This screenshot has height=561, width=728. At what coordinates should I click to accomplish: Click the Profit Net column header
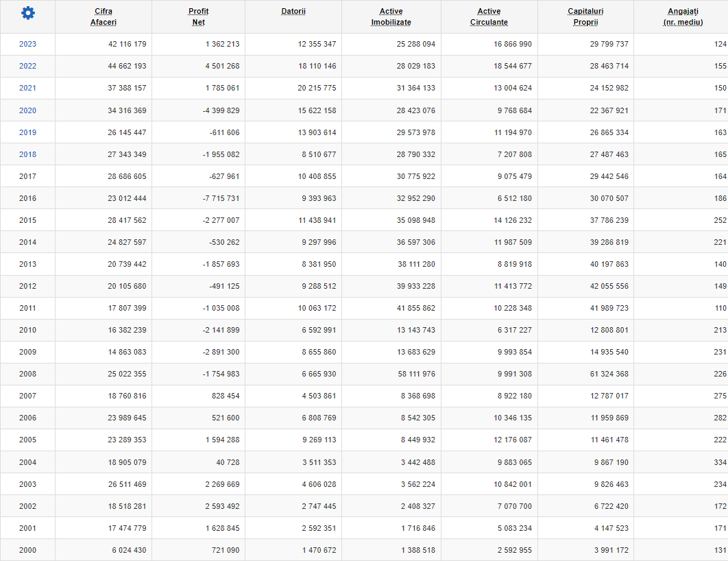[x=198, y=16]
